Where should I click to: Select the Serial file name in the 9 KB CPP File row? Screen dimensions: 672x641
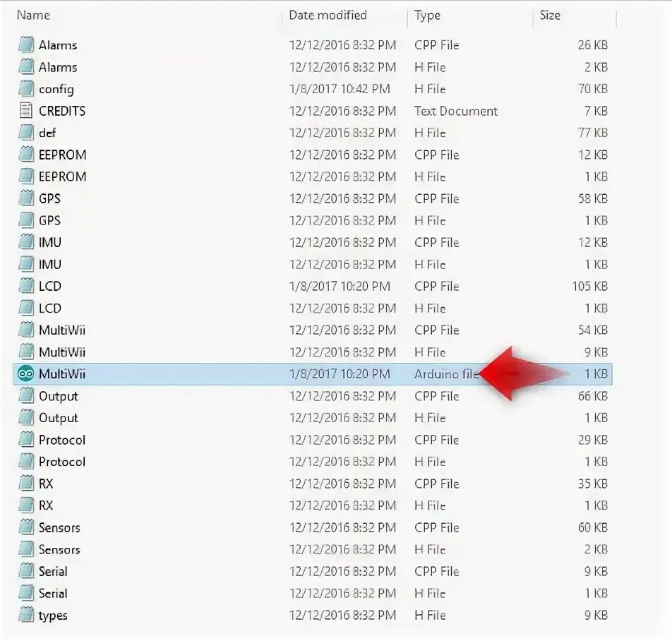click(x=53, y=571)
